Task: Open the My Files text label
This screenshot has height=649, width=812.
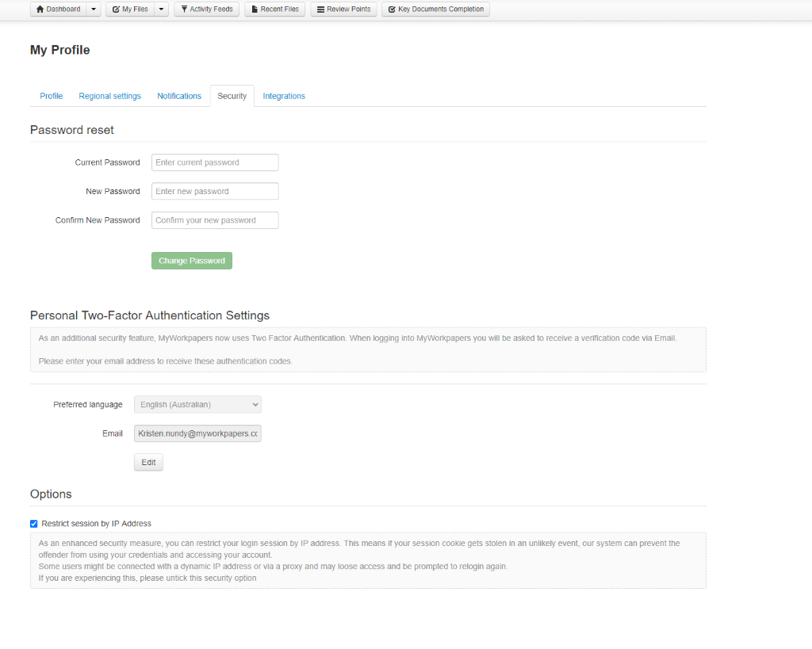Action: 135,10
